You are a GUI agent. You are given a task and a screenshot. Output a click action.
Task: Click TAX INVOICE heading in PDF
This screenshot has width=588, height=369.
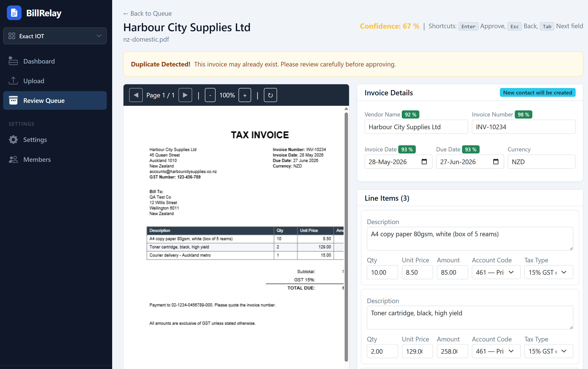pos(260,135)
